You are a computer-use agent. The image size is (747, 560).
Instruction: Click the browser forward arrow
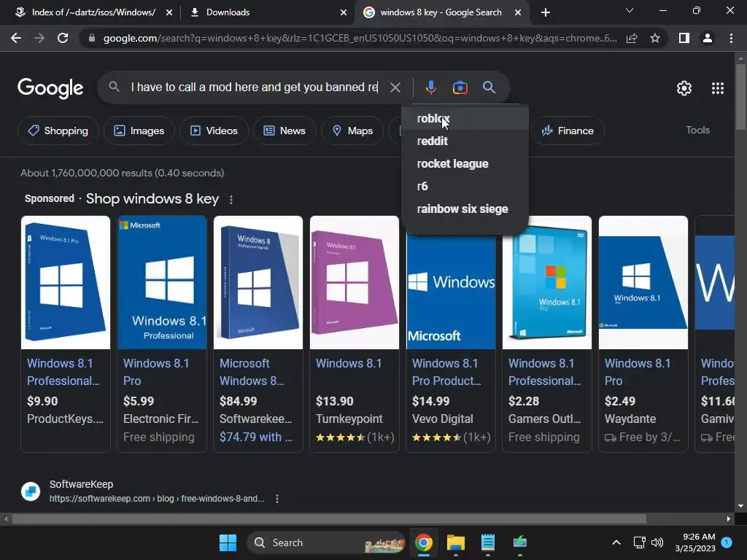39,38
